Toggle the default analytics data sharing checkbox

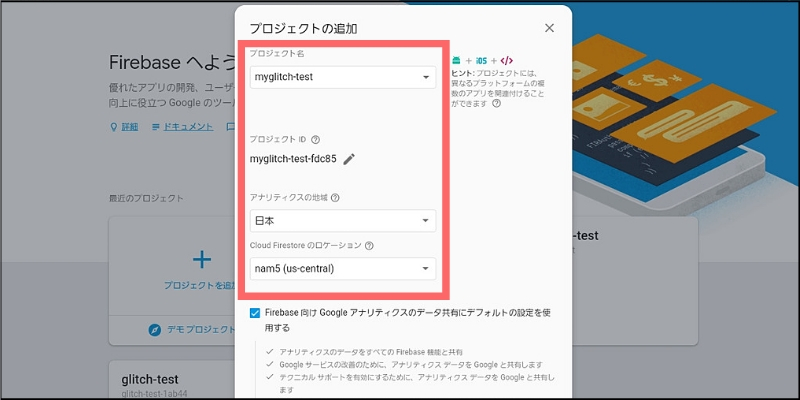[x=255, y=313]
